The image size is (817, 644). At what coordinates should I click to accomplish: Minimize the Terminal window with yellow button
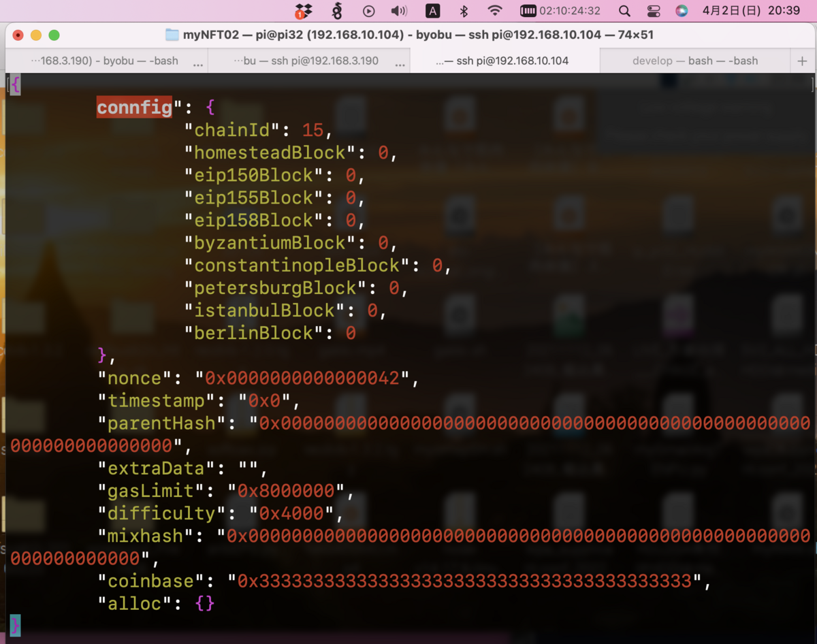36,35
